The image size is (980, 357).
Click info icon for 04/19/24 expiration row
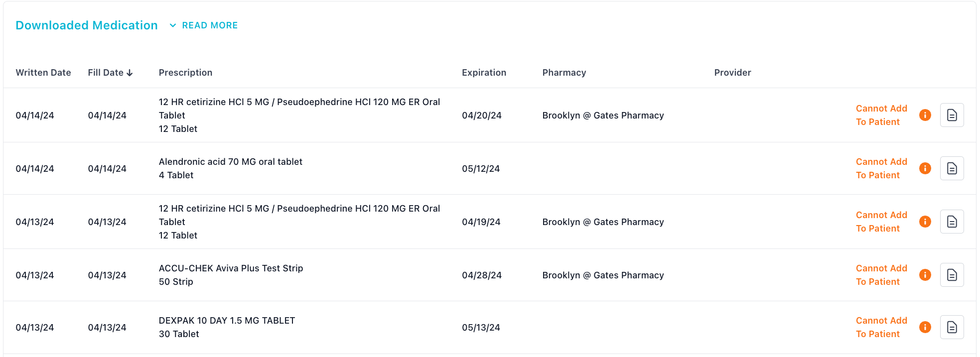pyautogui.click(x=925, y=222)
